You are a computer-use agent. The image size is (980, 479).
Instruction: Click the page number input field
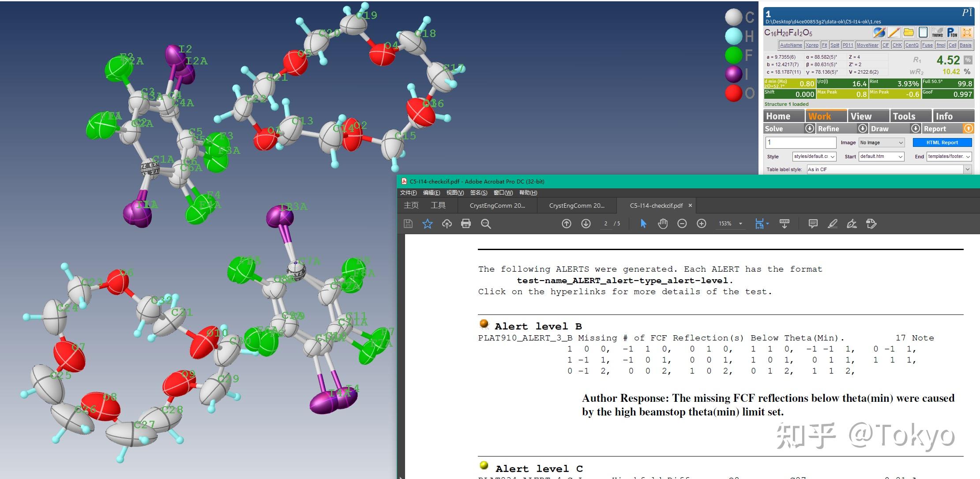605,224
